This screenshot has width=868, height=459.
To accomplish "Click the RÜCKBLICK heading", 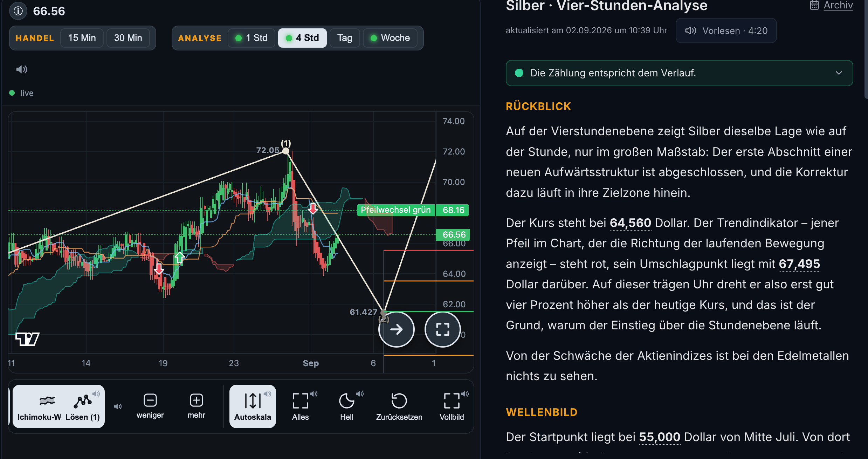I will [x=538, y=106].
